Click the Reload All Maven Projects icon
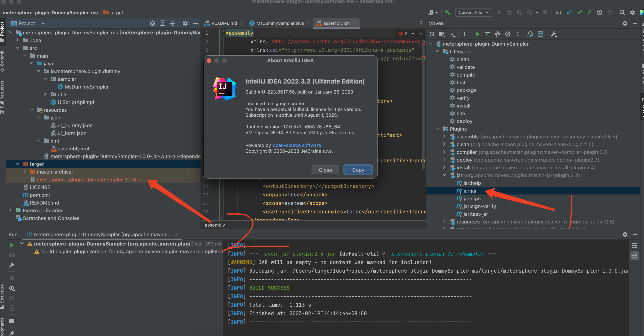The width and height of the screenshot is (644, 336). click(432, 34)
